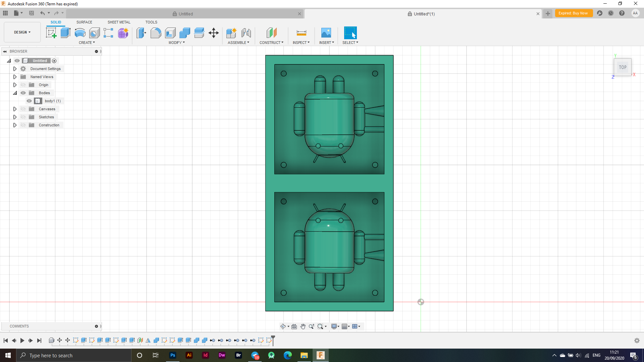Viewport: 644px width, 362px height.
Task: Click the Midplane construct icon
Action: 272,33
